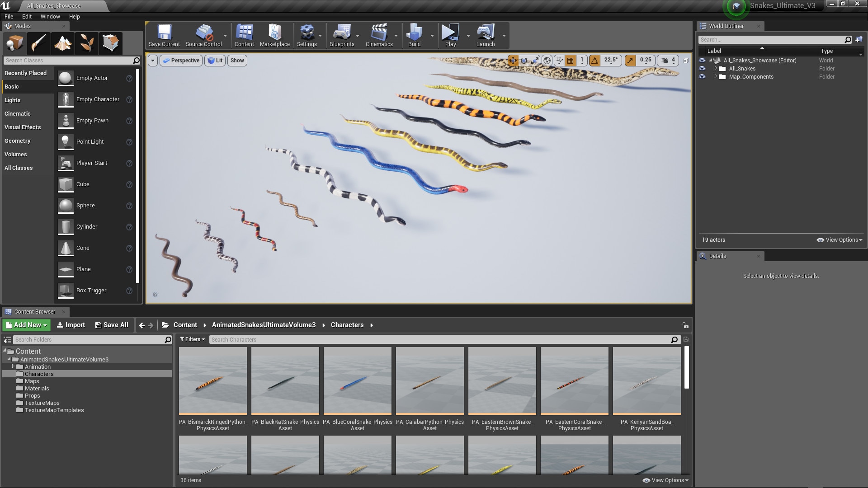Adjust the rotation snap angle of 22.5 degrees
This screenshot has width=868, height=488.
coord(611,60)
